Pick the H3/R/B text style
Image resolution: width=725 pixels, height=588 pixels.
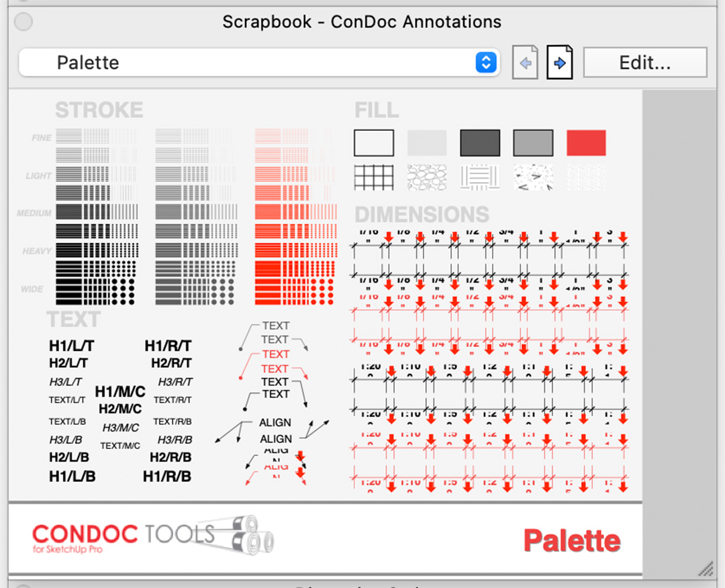(175, 440)
